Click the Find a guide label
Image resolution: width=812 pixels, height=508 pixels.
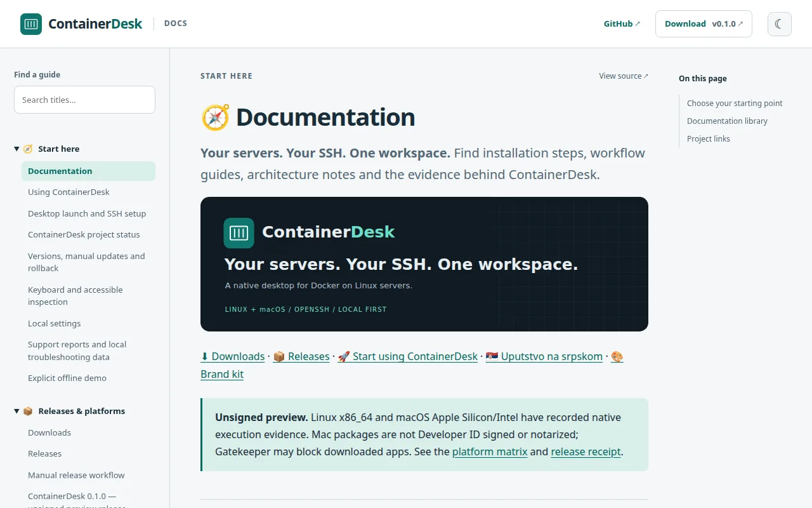coord(37,75)
